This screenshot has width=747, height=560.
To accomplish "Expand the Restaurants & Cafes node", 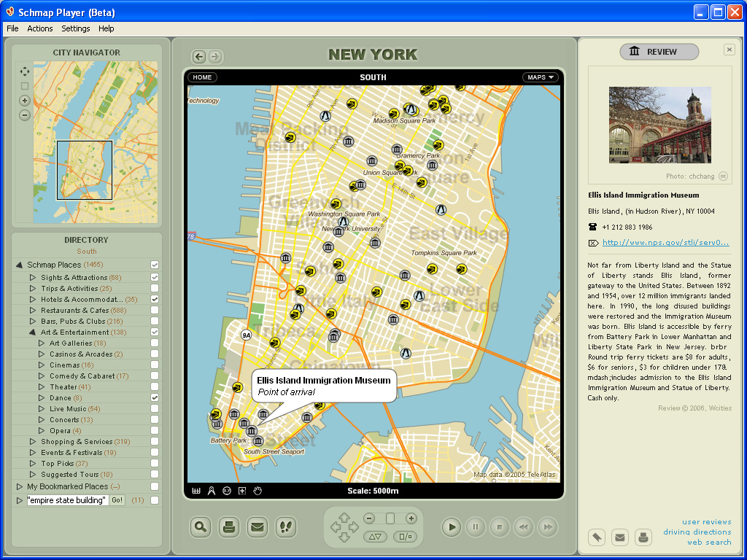I will tap(32, 310).
